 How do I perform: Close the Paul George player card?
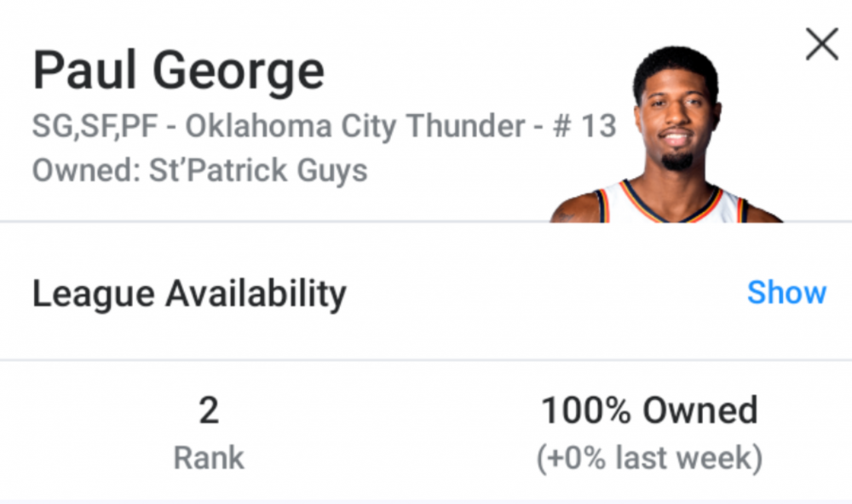tap(821, 43)
